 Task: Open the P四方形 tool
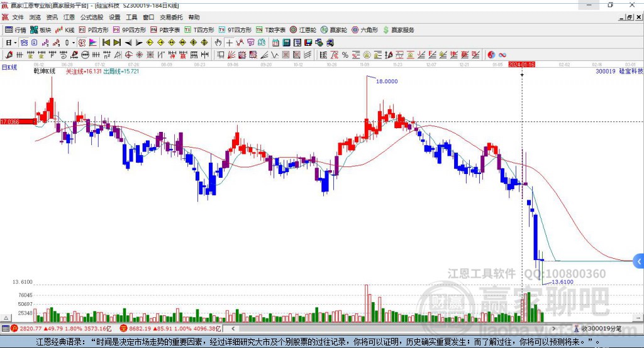click(x=94, y=30)
